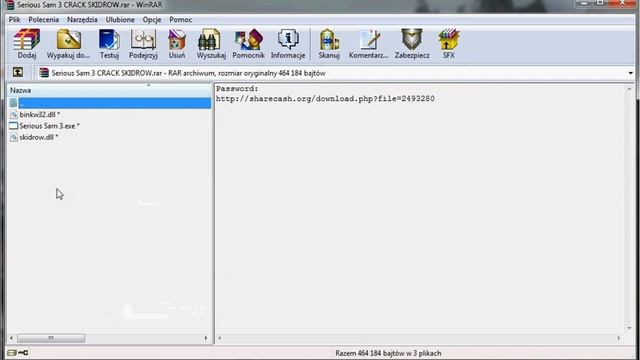Open the Opcje menu
Viewport: 640px width, 360px height.
point(152,20)
